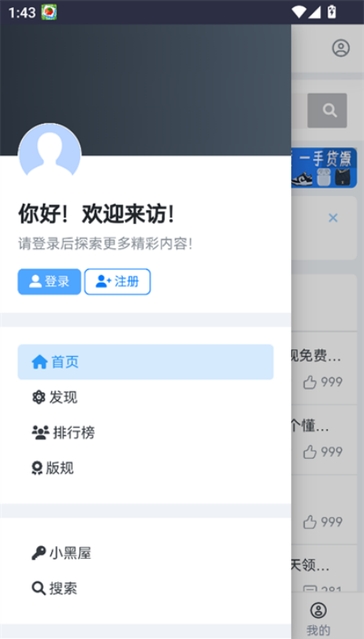Open the 小黑屋 menu entry

[x=146, y=553]
